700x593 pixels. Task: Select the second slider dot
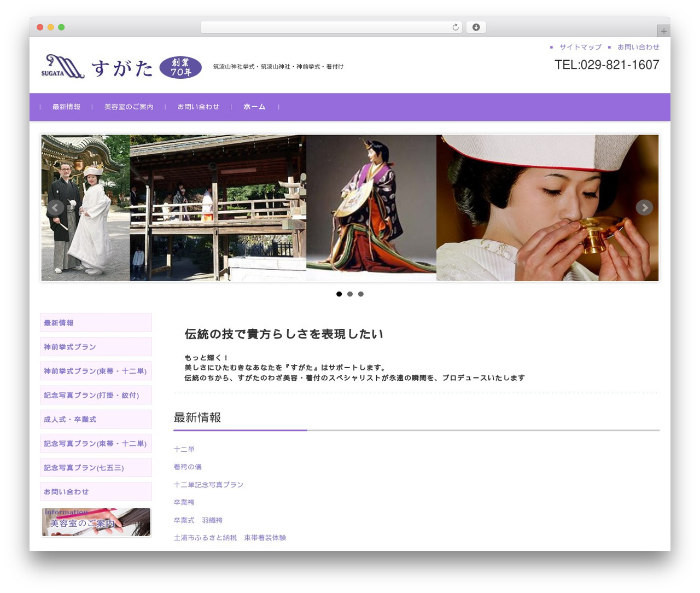click(350, 294)
